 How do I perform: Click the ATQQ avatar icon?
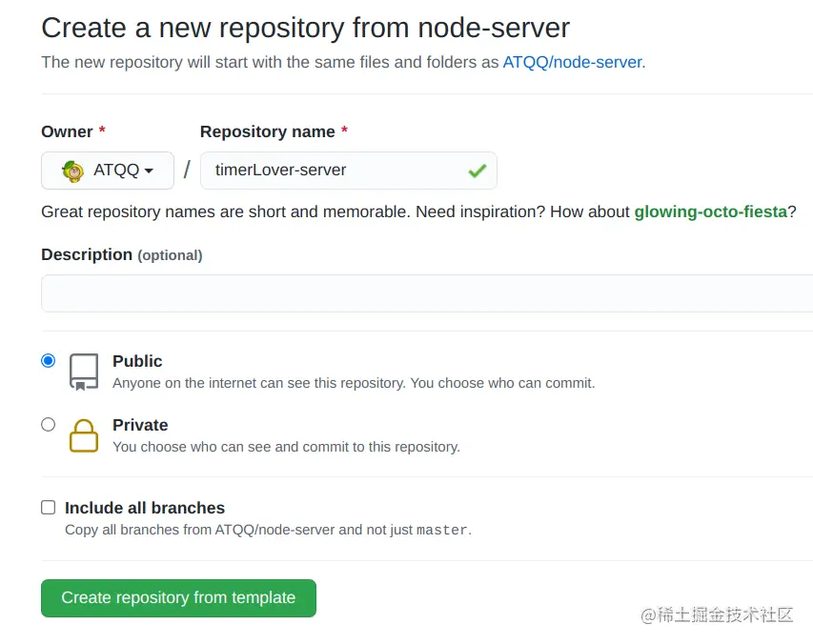tap(73, 171)
